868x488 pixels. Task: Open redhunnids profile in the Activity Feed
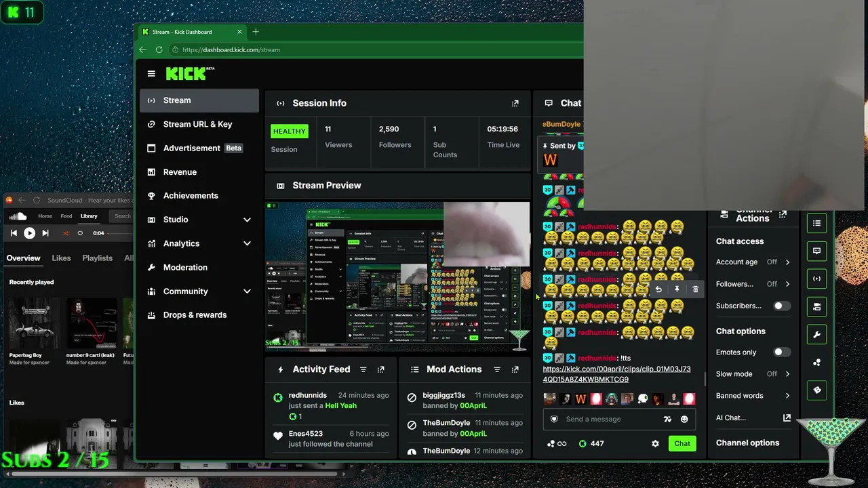point(308,395)
